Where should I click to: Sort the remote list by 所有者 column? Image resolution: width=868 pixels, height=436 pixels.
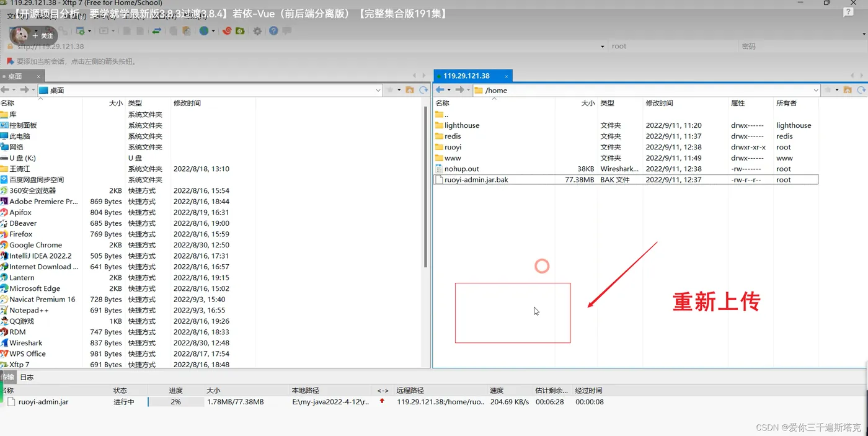796,103
